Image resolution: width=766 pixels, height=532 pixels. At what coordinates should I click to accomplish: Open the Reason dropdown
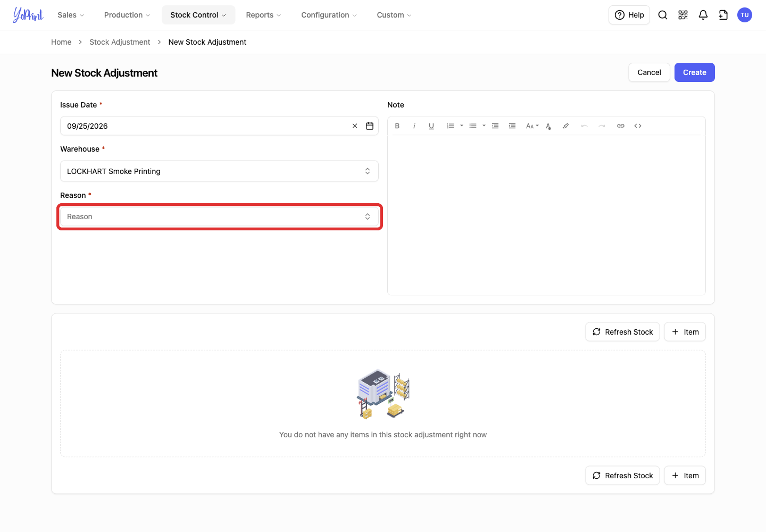(219, 217)
